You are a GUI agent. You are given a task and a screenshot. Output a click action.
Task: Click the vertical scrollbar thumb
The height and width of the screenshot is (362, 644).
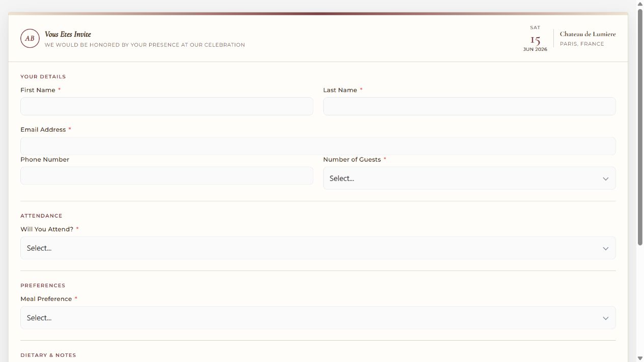640,127
